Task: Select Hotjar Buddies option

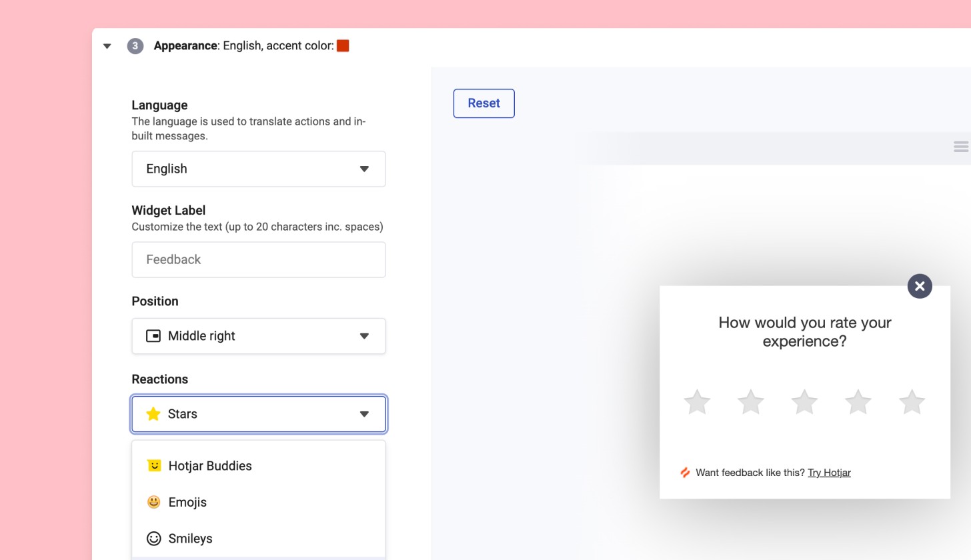Action: (259, 466)
